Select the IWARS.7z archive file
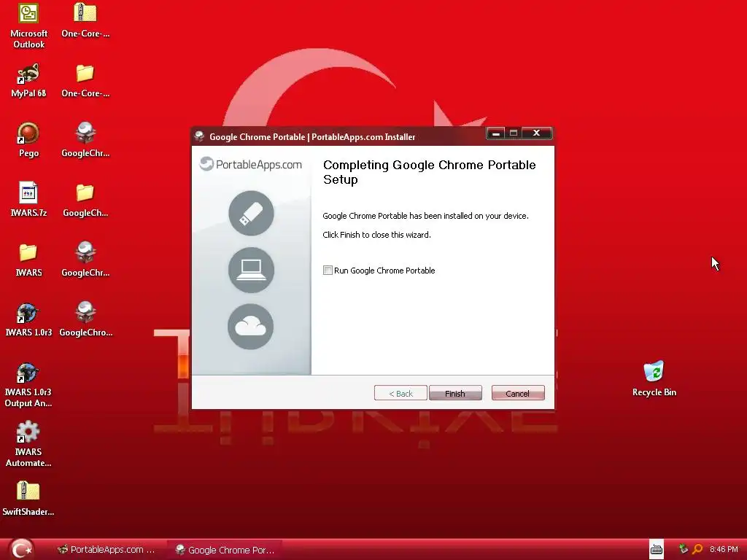This screenshot has height=560, width=747. click(x=28, y=200)
